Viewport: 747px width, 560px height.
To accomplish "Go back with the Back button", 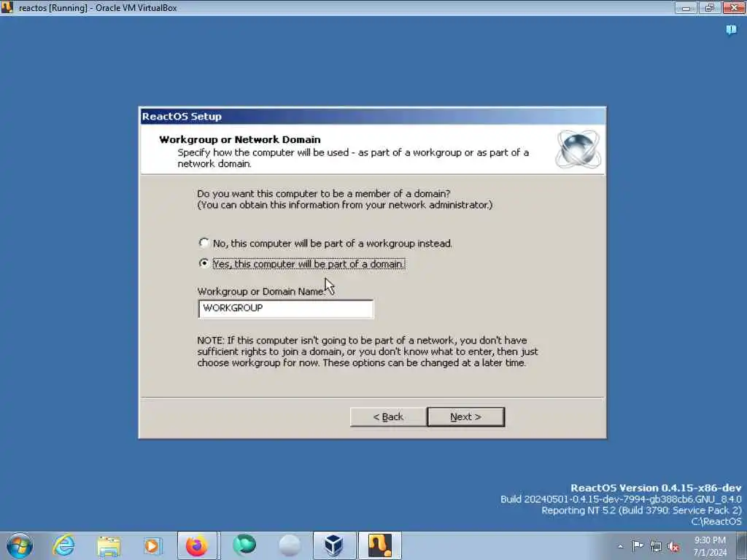I will click(388, 416).
